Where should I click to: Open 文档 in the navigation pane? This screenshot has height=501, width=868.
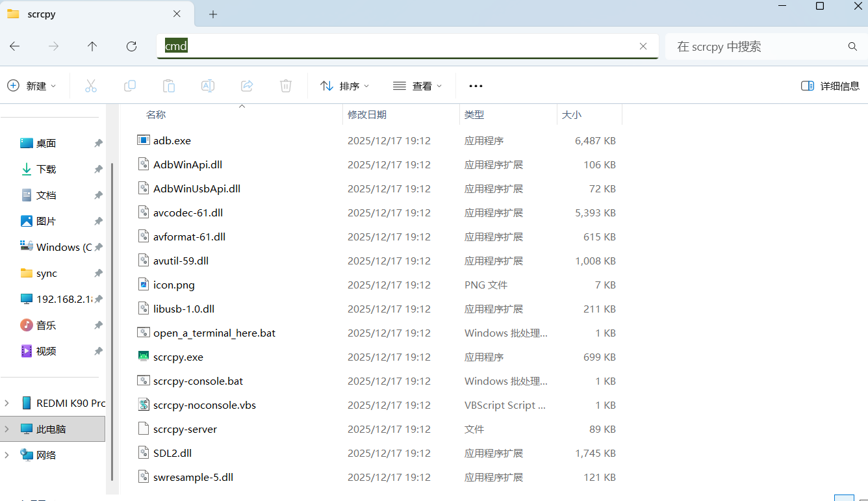click(x=46, y=195)
